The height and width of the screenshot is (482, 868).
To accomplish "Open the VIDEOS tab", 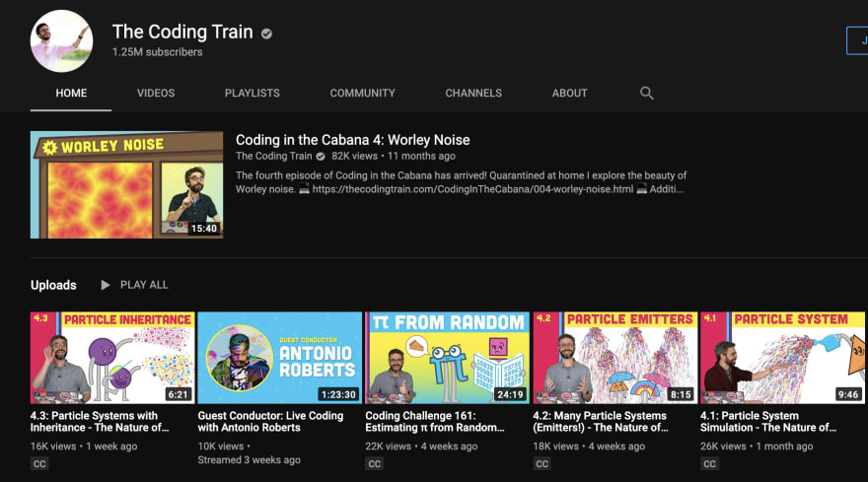I will coord(156,93).
